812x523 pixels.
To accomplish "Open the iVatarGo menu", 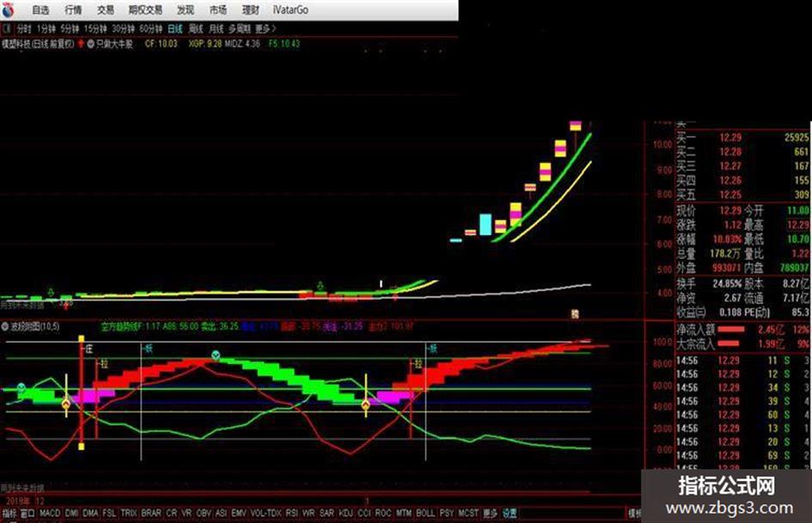I will 290,9.
